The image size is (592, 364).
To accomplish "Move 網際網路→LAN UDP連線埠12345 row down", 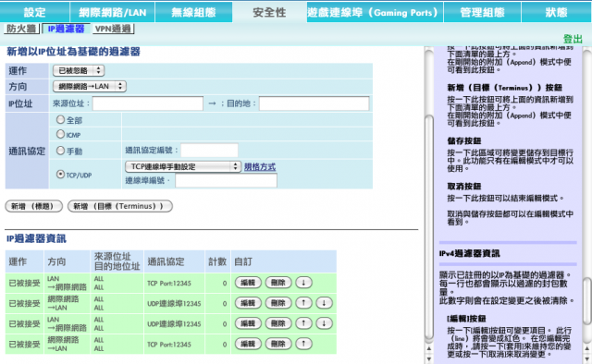I will coord(324,303).
